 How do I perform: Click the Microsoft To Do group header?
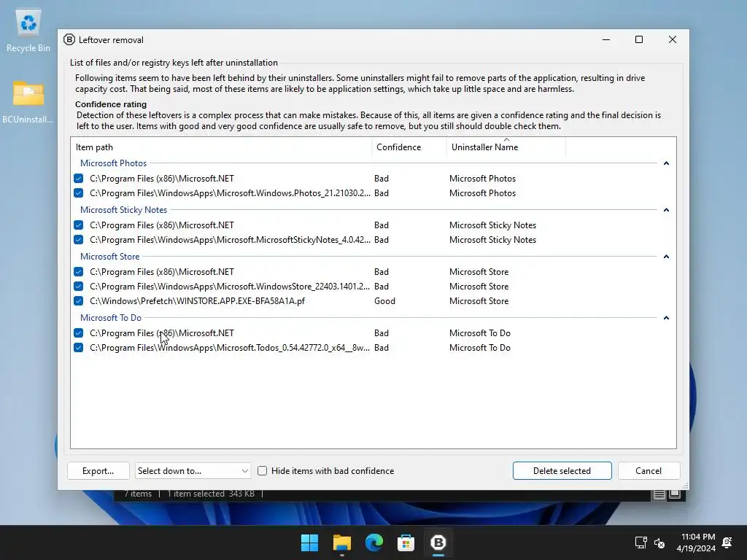(x=111, y=318)
